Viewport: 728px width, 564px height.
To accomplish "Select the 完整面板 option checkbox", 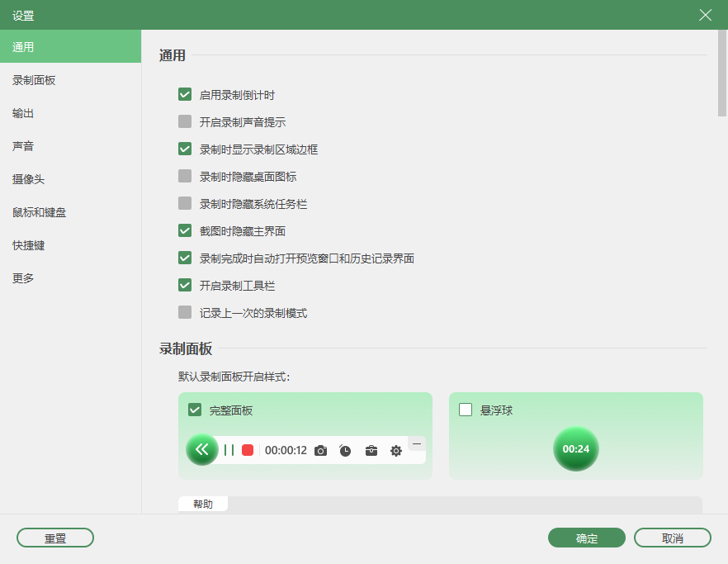I will tap(195, 410).
